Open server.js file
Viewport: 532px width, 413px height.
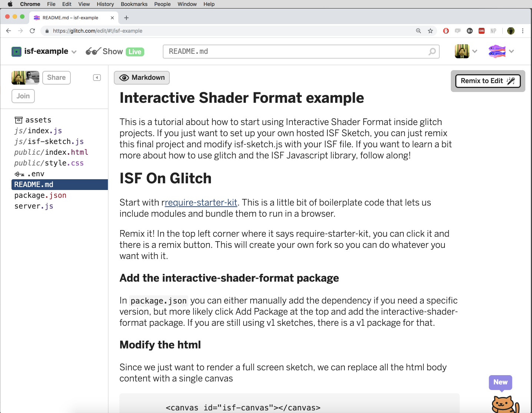[34, 206]
